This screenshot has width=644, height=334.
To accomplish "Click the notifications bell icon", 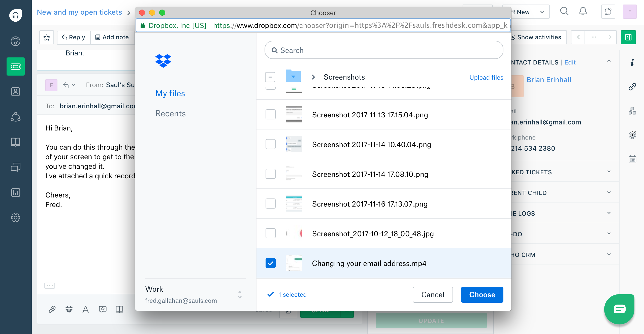I will coord(583,12).
